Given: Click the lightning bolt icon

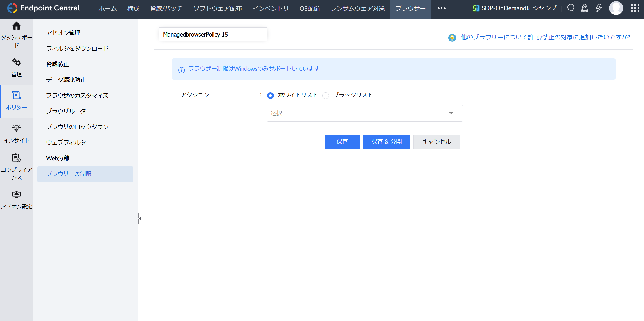Looking at the screenshot, I should click(x=598, y=8).
